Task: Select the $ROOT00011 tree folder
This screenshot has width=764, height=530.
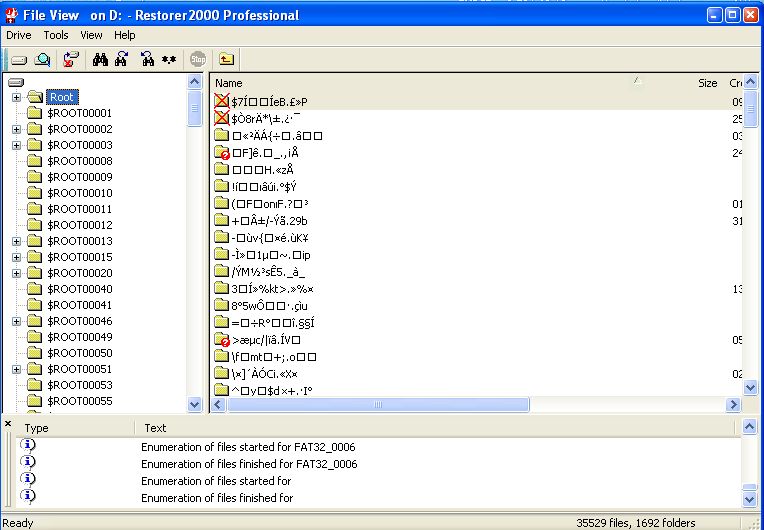Action: pos(80,209)
